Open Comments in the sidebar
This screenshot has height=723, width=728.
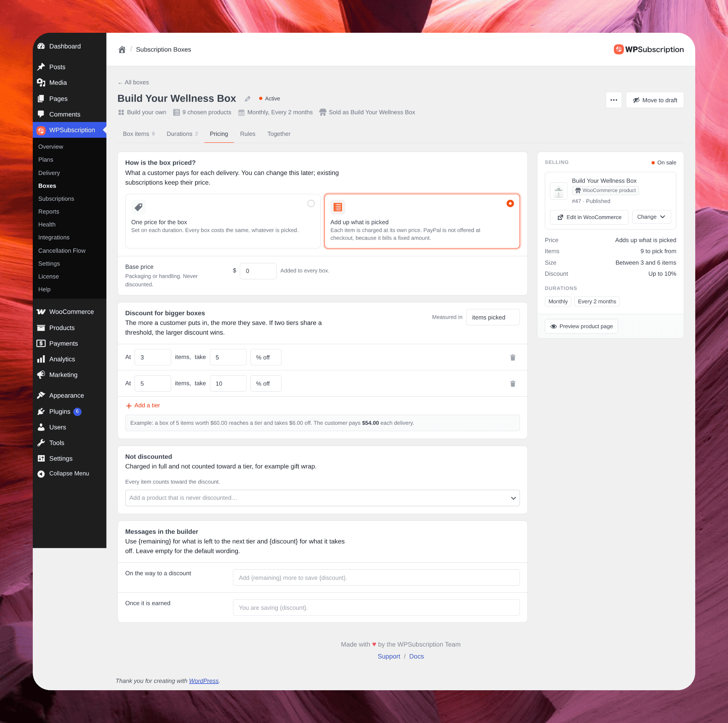(x=69, y=114)
